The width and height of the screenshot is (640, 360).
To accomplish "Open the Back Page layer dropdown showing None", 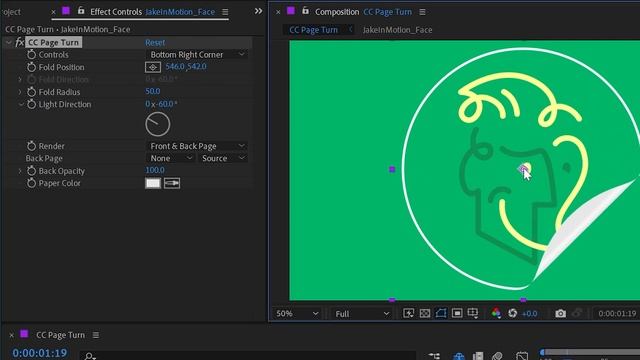I will point(170,158).
